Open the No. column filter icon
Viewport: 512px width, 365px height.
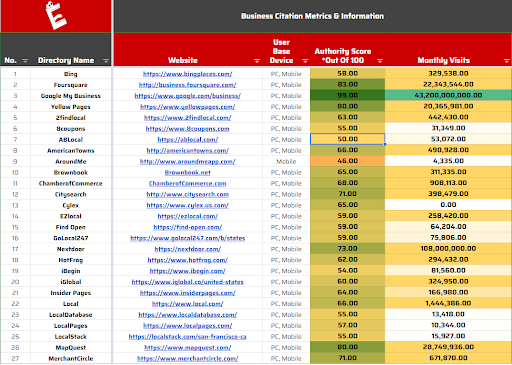pos(25,61)
